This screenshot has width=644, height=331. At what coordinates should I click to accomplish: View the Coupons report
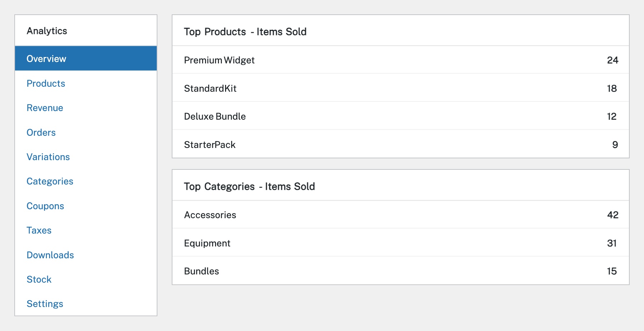point(45,206)
